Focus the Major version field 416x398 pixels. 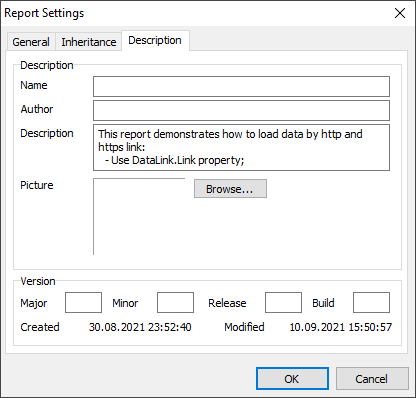(83, 303)
